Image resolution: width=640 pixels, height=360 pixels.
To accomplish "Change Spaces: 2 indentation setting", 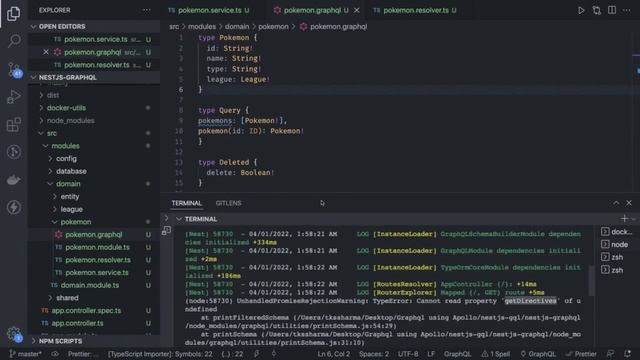I will [374, 354].
